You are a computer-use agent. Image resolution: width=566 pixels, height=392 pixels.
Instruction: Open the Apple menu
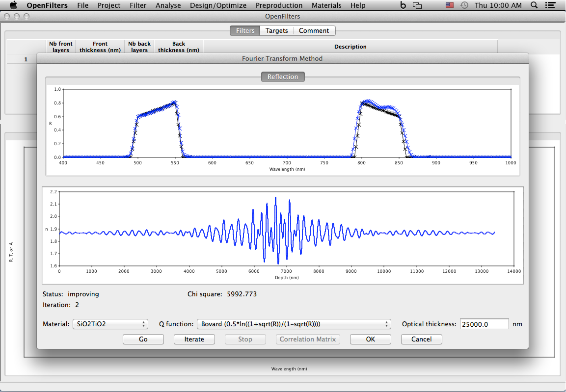click(x=13, y=5)
